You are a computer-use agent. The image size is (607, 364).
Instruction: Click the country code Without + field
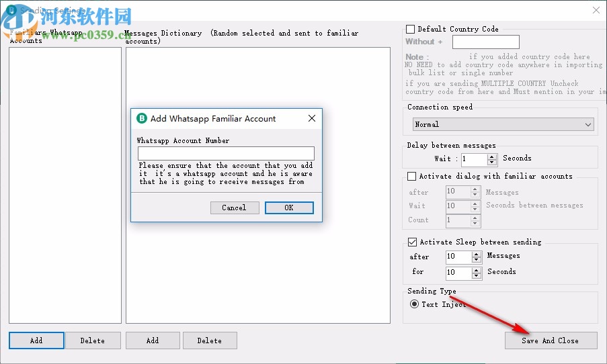[485, 42]
